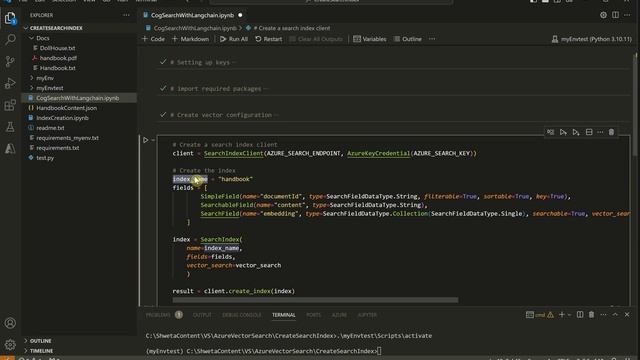
Task: Open test.py in explorer
Action: click(x=45, y=158)
